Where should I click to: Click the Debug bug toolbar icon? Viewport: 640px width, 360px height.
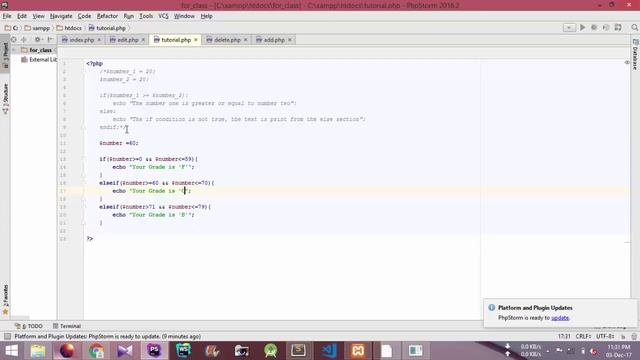[594, 27]
